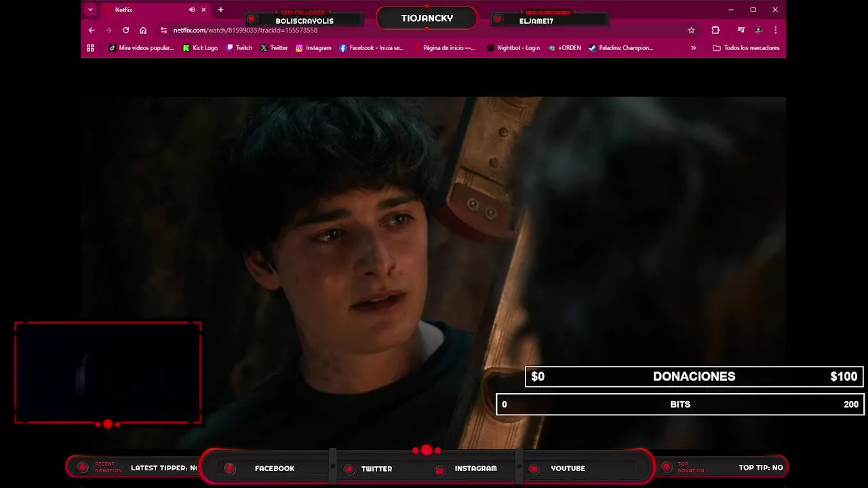The width and height of the screenshot is (868, 488).
Task: Mute the Netflix tab audio icon
Action: point(192,10)
